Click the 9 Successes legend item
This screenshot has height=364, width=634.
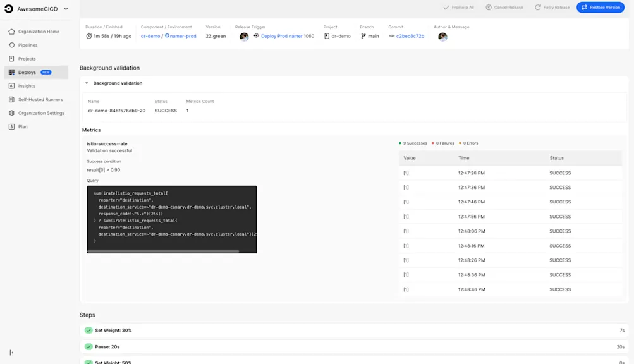tap(413, 143)
